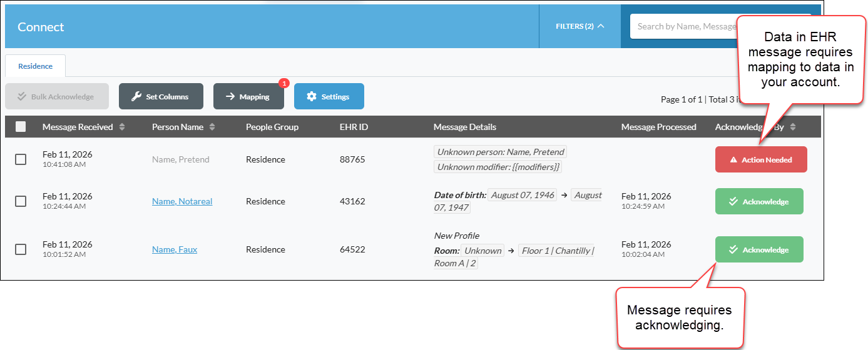Click the double-check icon for Name, Faux
Image resolution: width=868 pixels, height=350 pixels.
(x=734, y=250)
